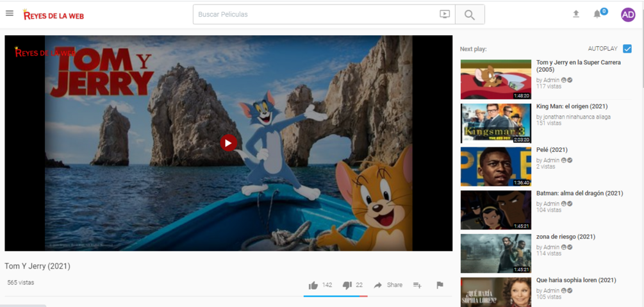Open Que haria sophia loren thumbnail

[496, 292]
